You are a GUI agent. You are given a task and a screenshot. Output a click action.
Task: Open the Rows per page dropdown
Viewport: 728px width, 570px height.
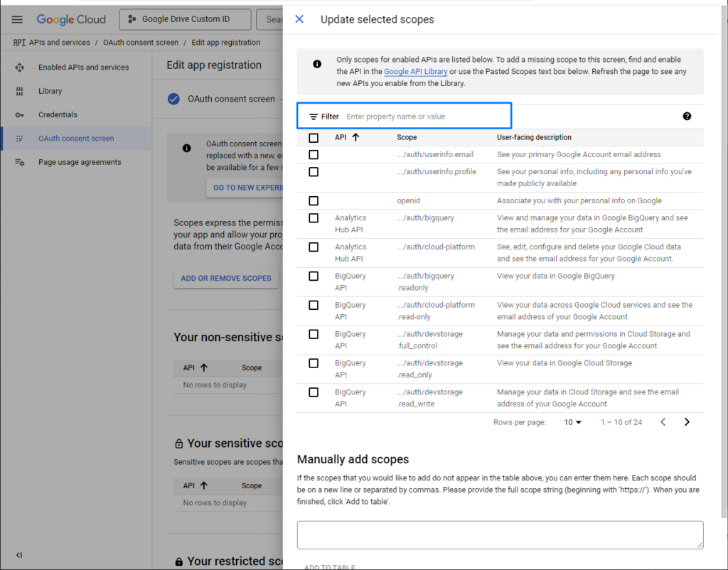[573, 422]
